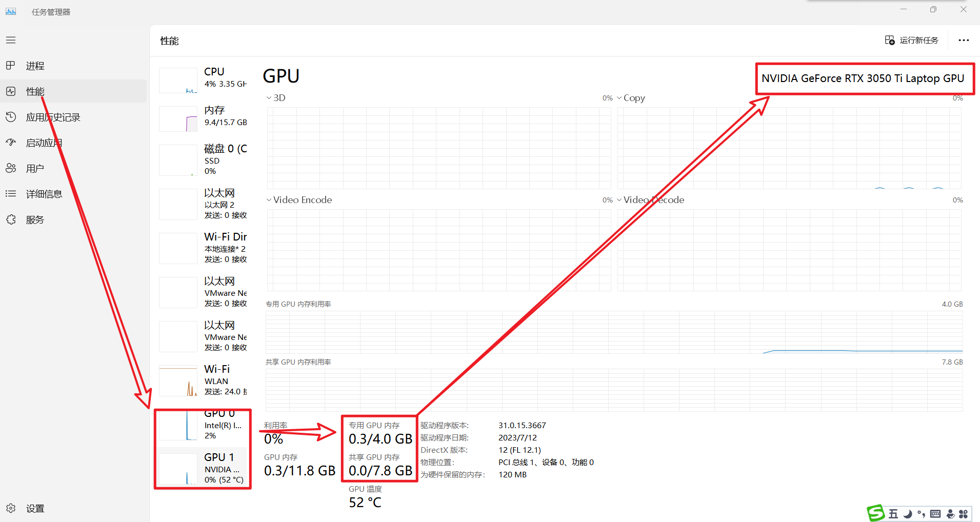Click inside the Video Encode graph
This screenshot has width=980, height=522.
[x=439, y=250]
